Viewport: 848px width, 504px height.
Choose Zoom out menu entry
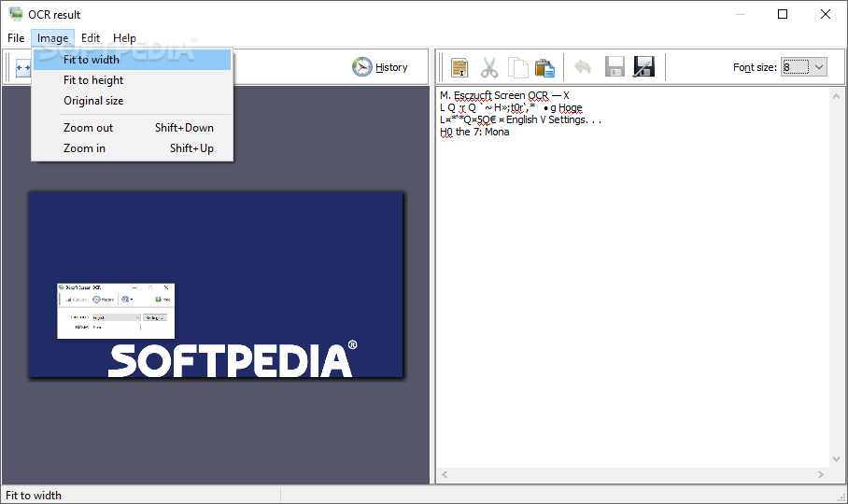tap(132, 128)
